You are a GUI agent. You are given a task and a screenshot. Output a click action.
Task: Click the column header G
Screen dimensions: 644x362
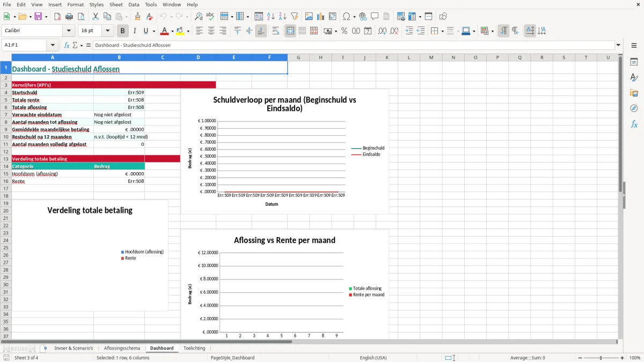coord(298,57)
